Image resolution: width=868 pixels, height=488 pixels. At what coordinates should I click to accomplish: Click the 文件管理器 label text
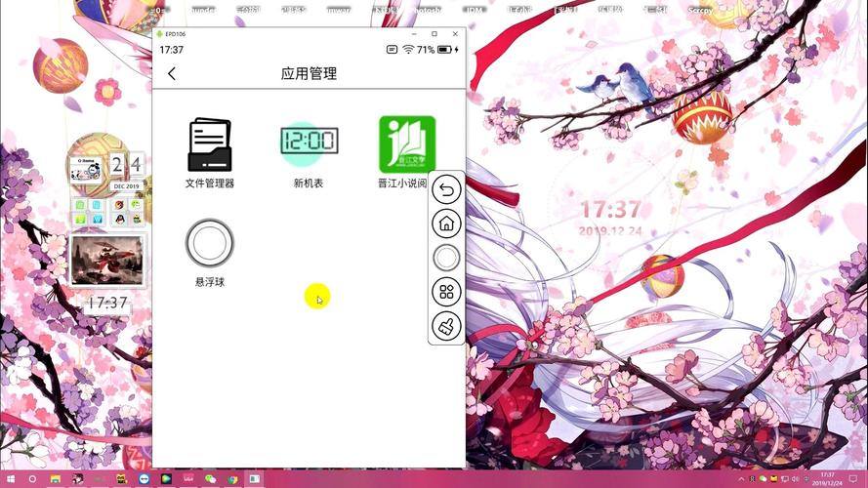[x=210, y=183]
